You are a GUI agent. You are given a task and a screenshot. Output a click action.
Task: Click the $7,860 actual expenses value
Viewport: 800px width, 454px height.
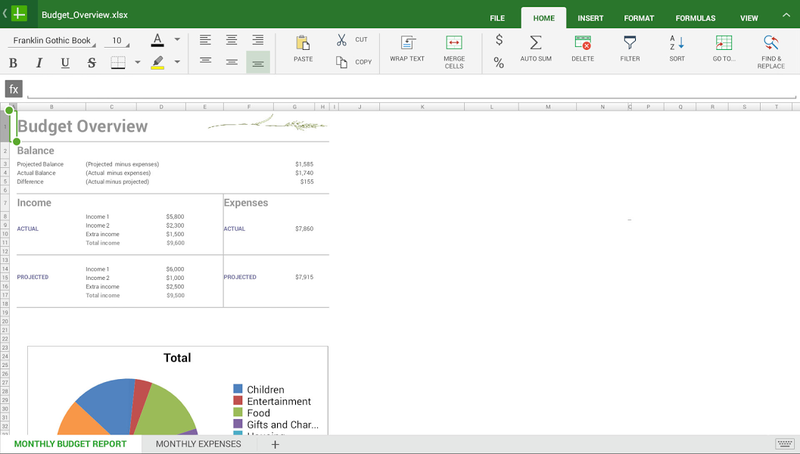pos(304,229)
